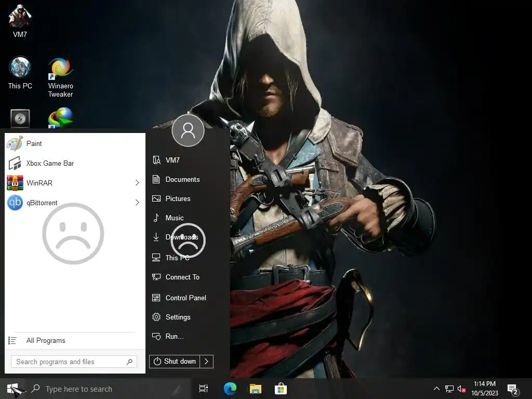Click the Search programs and files box
The width and height of the screenshot is (532, 399).
pyautogui.click(x=74, y=362)
